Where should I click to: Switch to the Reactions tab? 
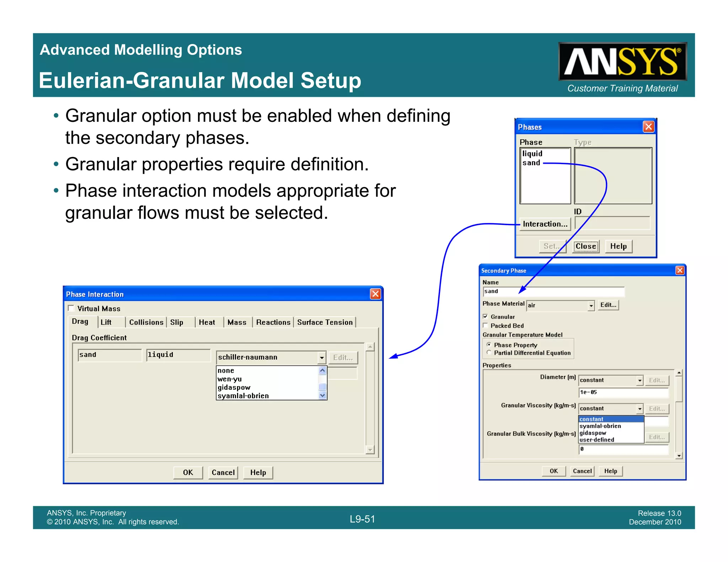(273, 322)
